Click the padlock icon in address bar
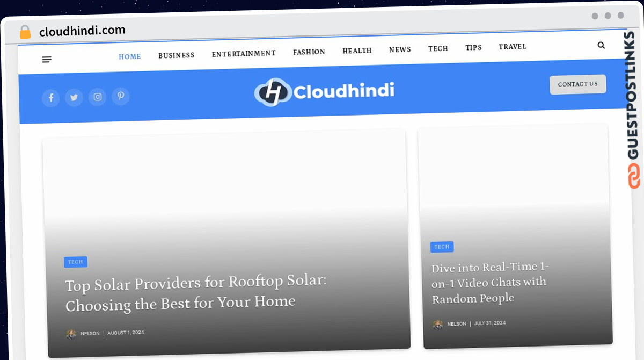This screenshot has height=360, width=644. click(x=25, y=32)
